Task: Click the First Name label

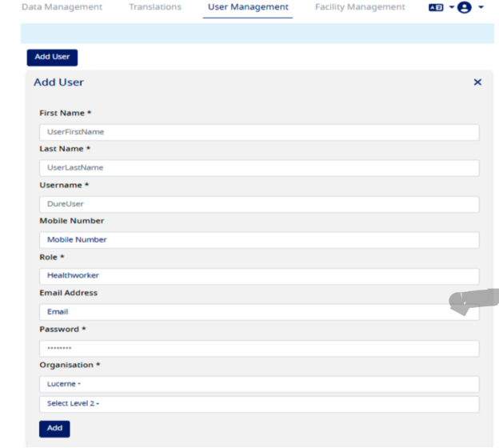Action: [66, 113]
